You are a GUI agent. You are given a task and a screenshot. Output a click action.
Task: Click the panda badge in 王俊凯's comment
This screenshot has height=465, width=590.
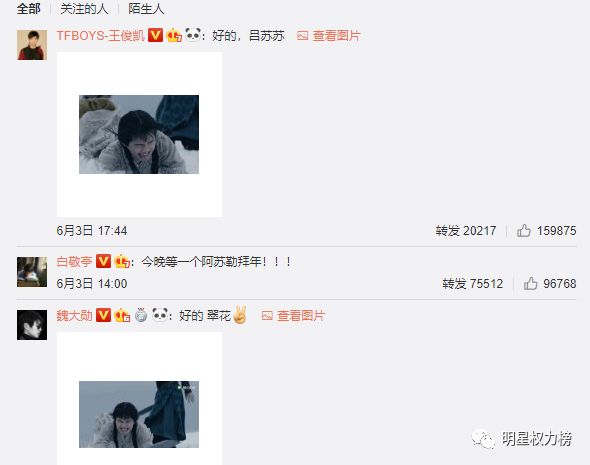click(193, 35)
